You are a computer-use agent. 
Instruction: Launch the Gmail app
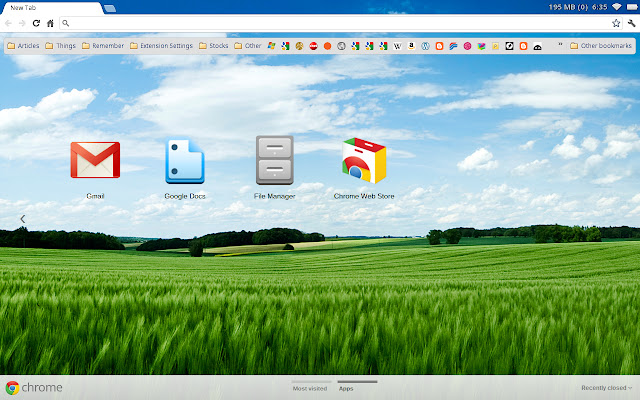click(x=95, y=160)
